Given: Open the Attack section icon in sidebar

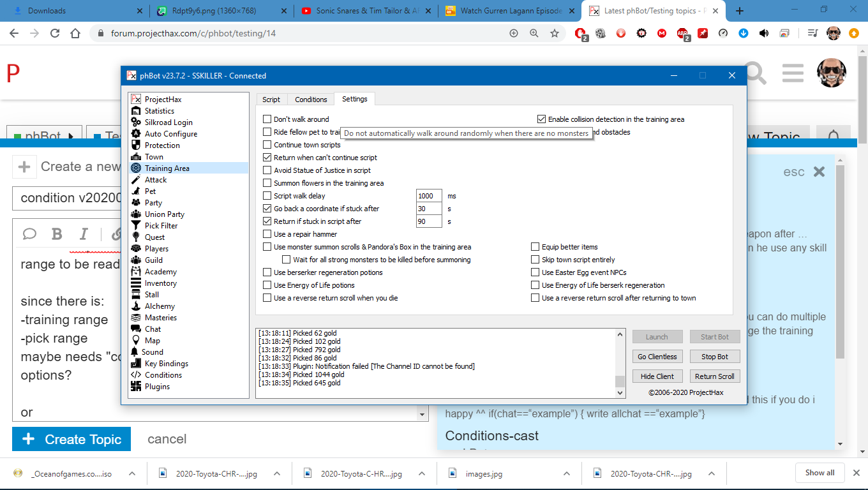Looking at the screenshot, I should 135,180.
